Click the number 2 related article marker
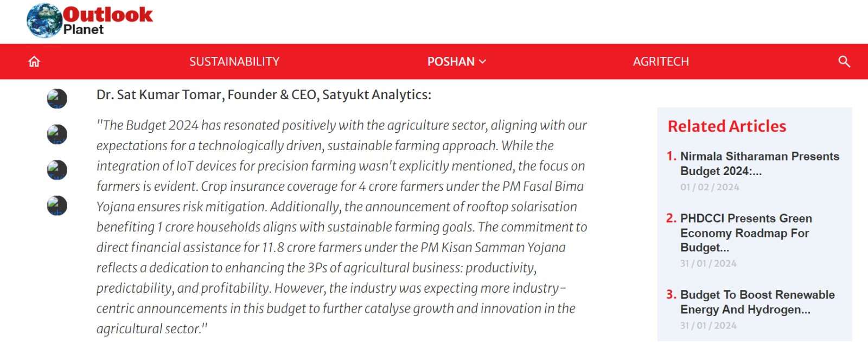Image resolution: width=868 pixels, height=342 pixels. [671, 218]
